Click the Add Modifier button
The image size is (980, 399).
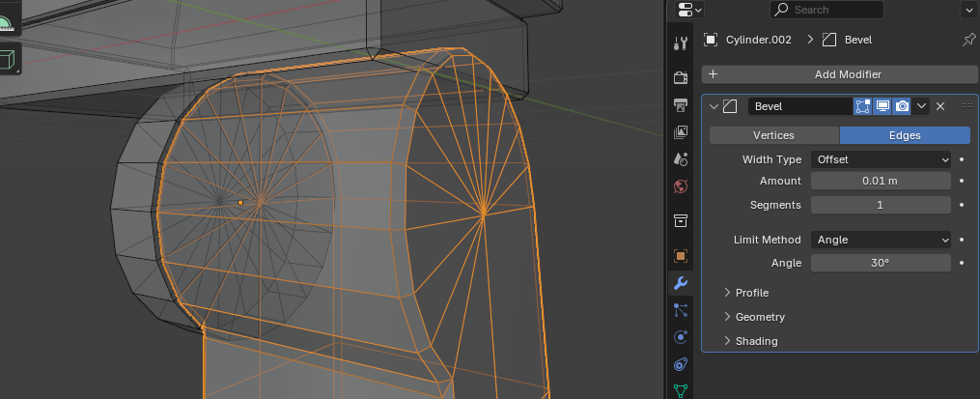(839, 74)
